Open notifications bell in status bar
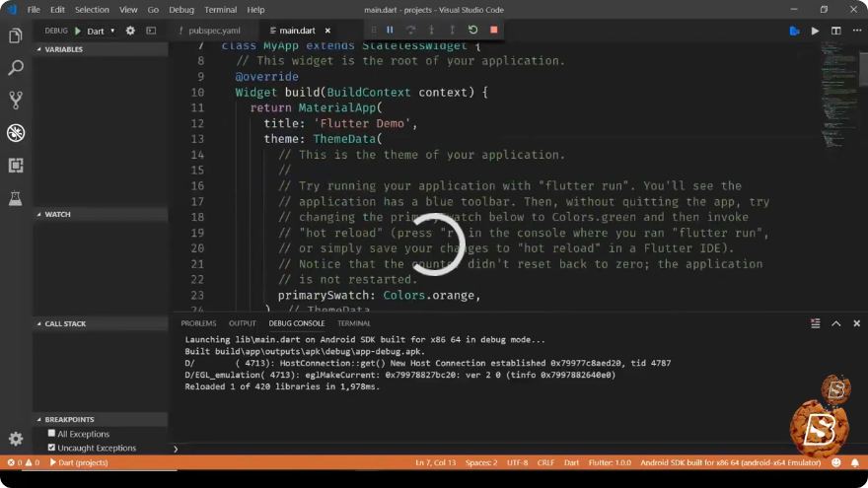 pyautogui.click(x=855, y=462)
